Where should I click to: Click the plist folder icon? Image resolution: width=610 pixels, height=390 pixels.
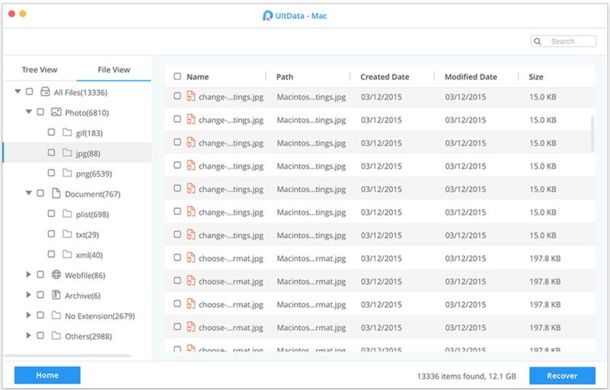point(67,214)
